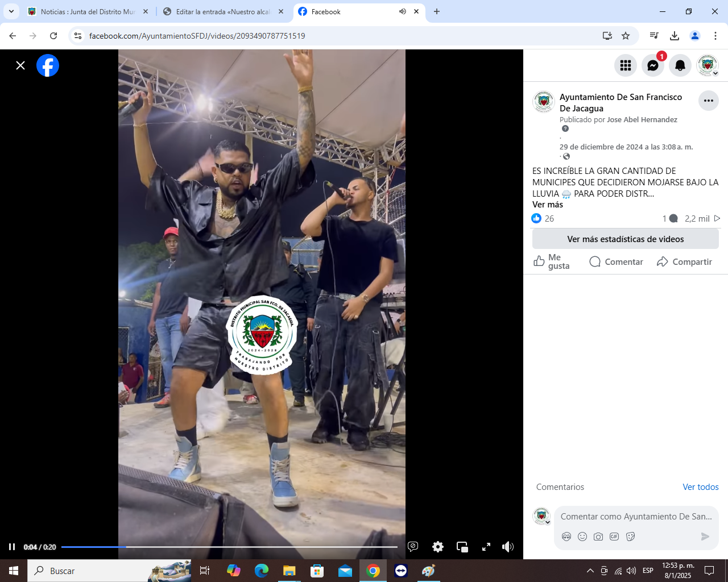The width and height of the screenshot is (728, 582).
Task: Toggle picture-in-picture mini player
Action: click(x=462, y=547)
